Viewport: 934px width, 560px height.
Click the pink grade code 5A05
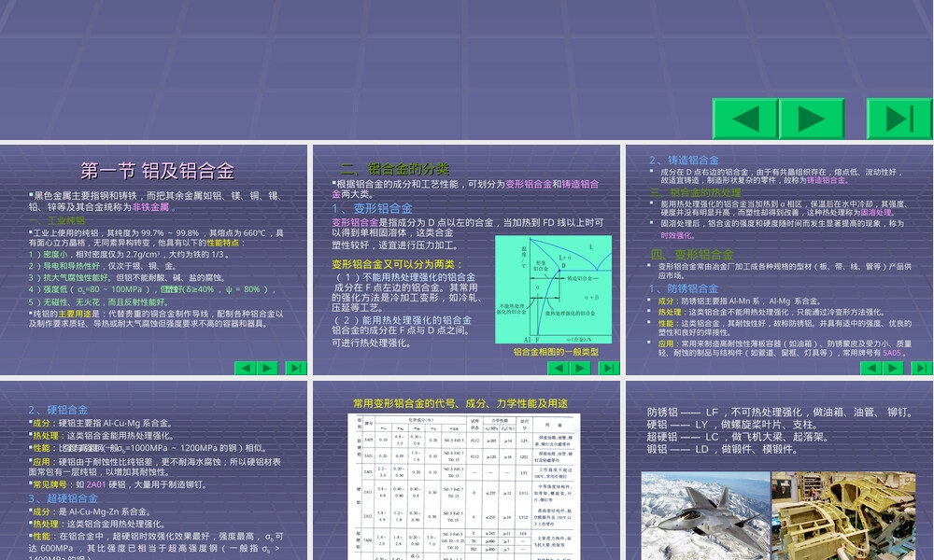[892, 353]
